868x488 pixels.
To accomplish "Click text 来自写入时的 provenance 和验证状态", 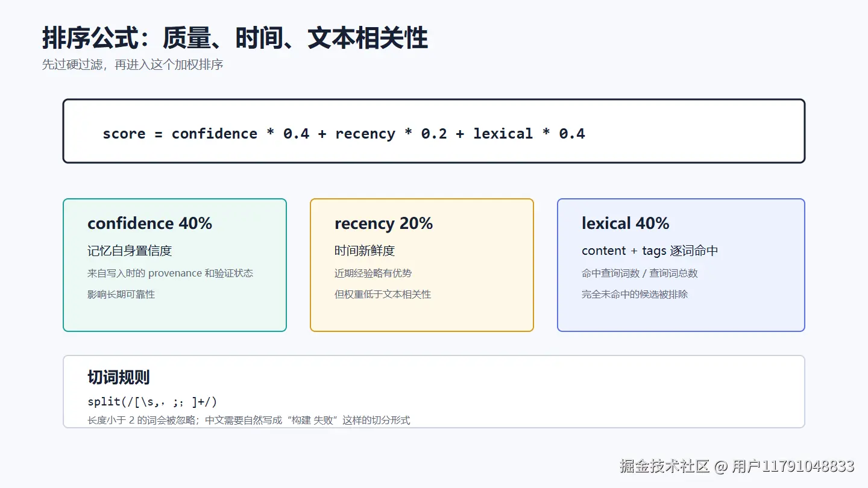I will (x=170, y=274).
